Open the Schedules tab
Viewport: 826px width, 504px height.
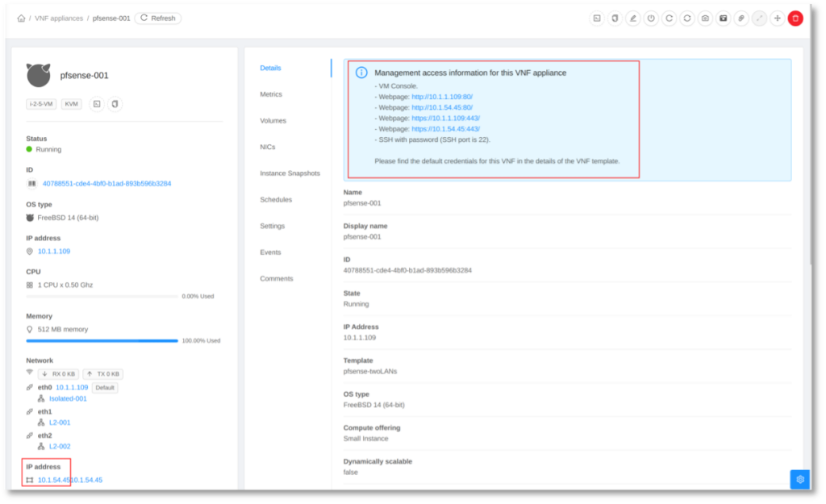276,200
